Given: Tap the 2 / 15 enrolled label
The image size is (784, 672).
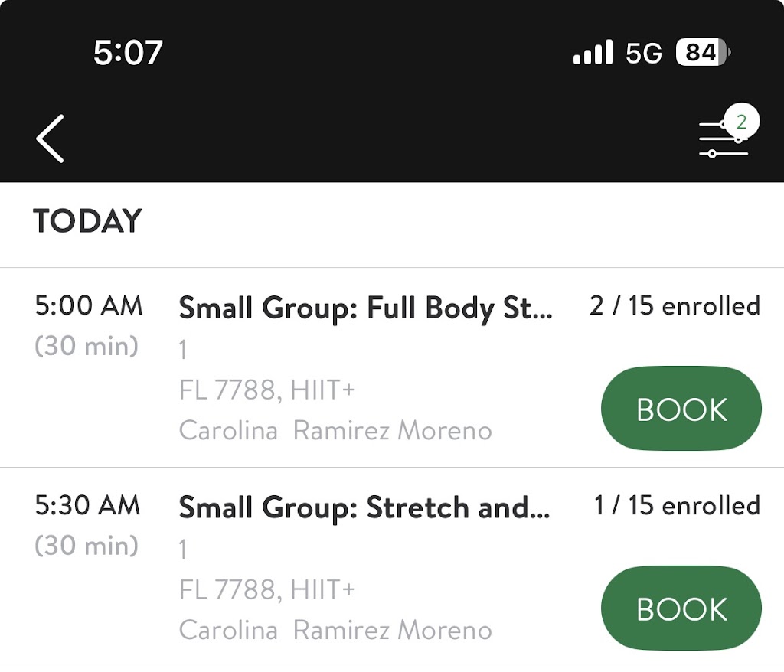Looking at the screenshot, I should (675, 306).
